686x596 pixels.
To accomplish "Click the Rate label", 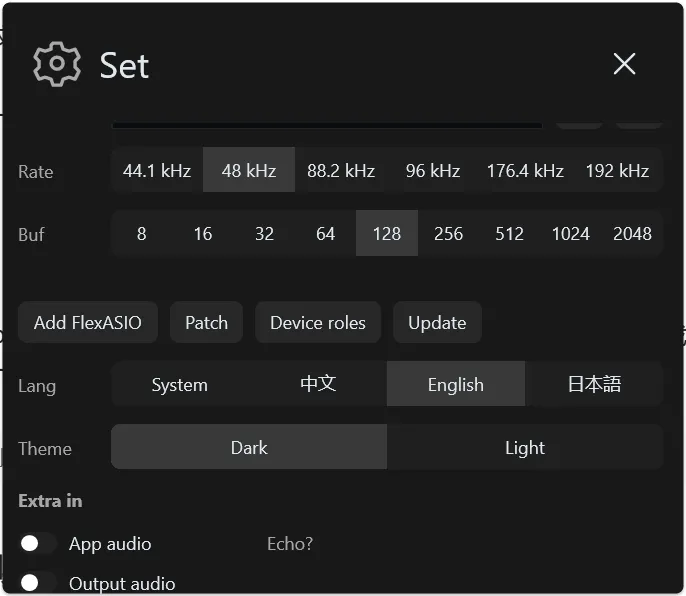I will pos(36,172).
